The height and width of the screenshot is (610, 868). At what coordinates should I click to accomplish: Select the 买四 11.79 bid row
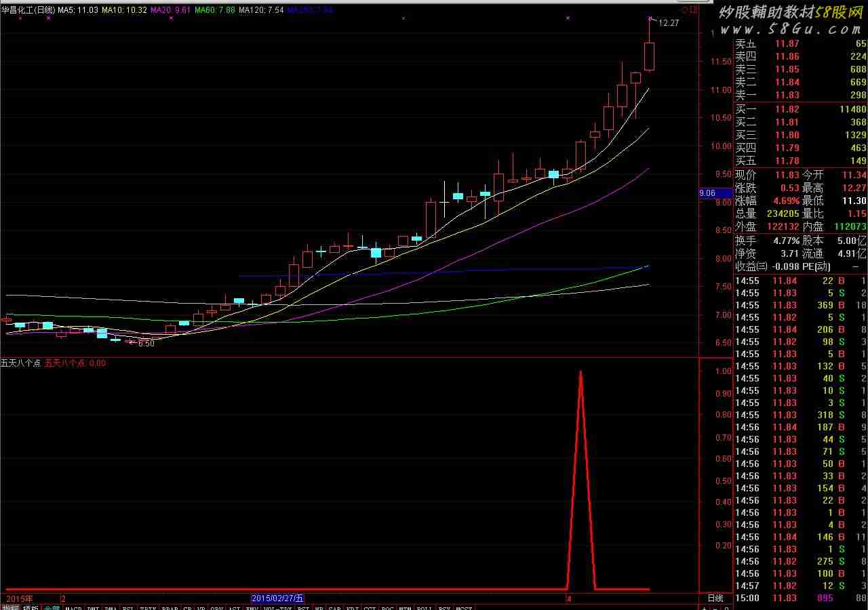pyautogui.click(x=802, y=148)
